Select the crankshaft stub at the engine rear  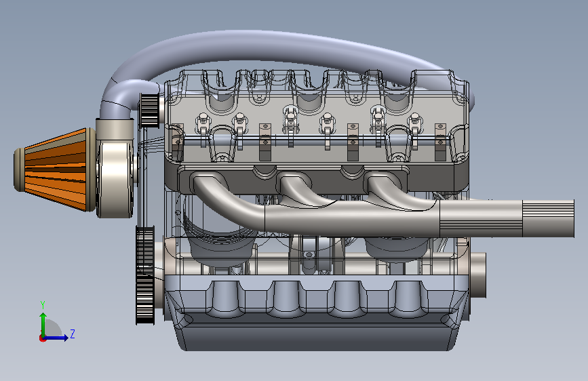(x=477, y=275)
